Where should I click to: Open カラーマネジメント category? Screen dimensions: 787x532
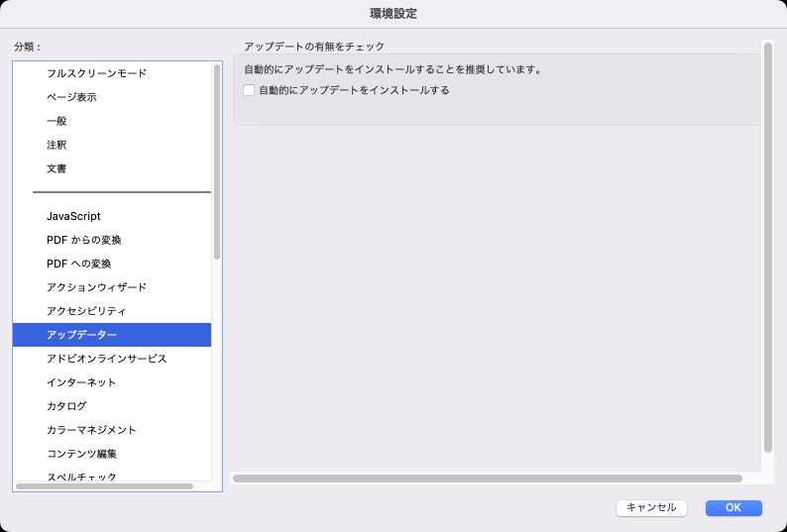click(111, 430)
